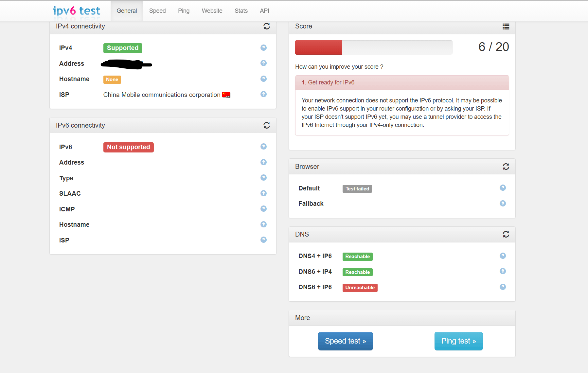The height and width of the screenshot is (373, 588).
Task: Open the API tab
Action: tap(264, 11)
